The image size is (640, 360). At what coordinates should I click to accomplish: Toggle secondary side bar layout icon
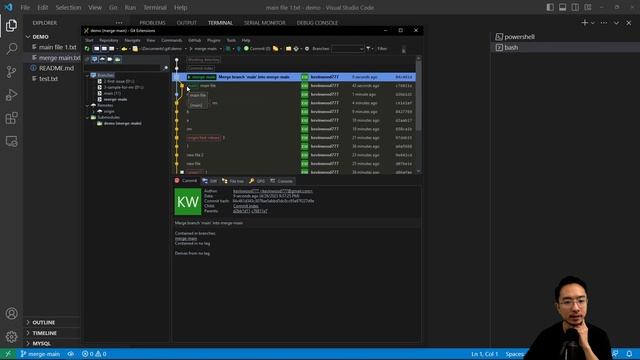[575, 7]
